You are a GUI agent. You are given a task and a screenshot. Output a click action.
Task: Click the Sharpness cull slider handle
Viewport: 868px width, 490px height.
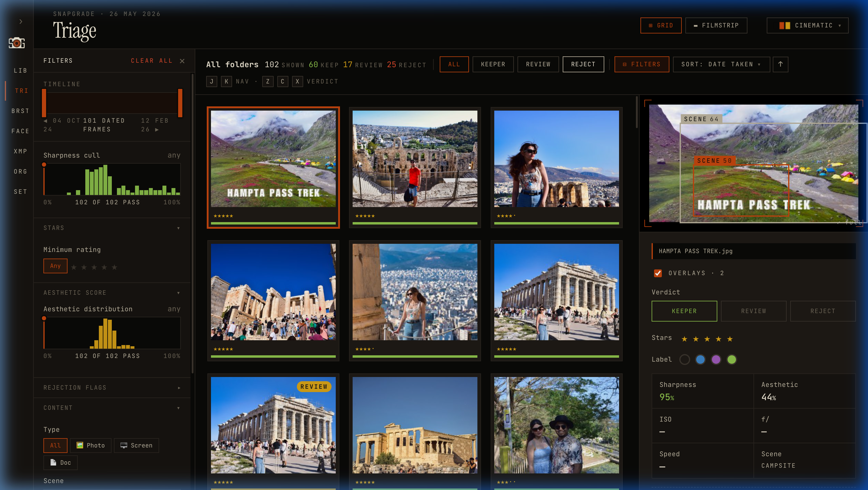tap(44, 165)
